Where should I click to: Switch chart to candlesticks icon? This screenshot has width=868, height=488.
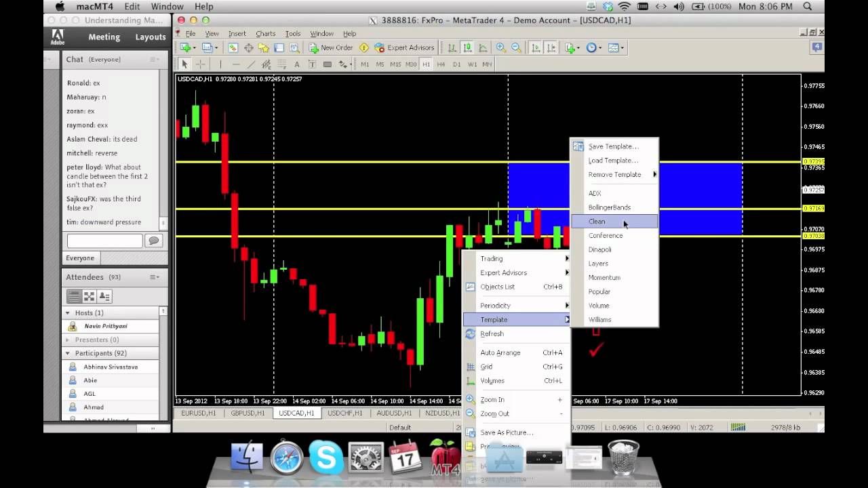point(467,47)
